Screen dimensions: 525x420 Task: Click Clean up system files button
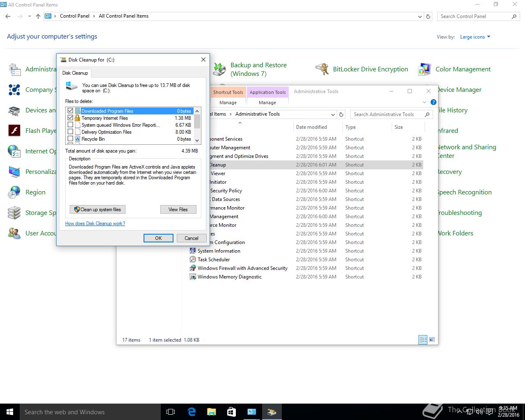click(98, 210)
